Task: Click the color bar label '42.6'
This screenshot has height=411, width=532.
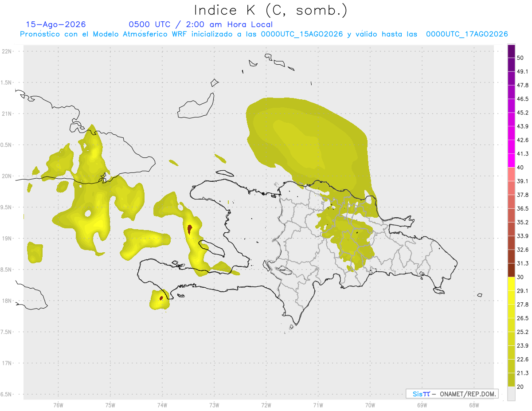Action: tap(523, 140)
